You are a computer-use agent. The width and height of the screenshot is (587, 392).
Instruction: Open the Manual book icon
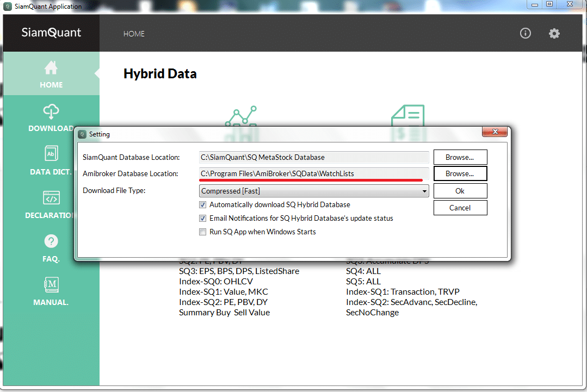pos(51,285)
